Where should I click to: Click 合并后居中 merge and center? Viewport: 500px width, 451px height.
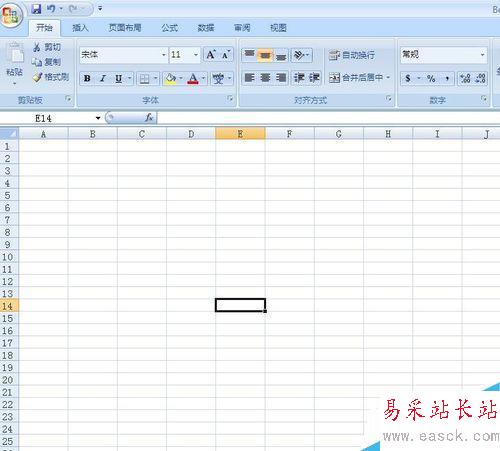[x=356, y=78]
